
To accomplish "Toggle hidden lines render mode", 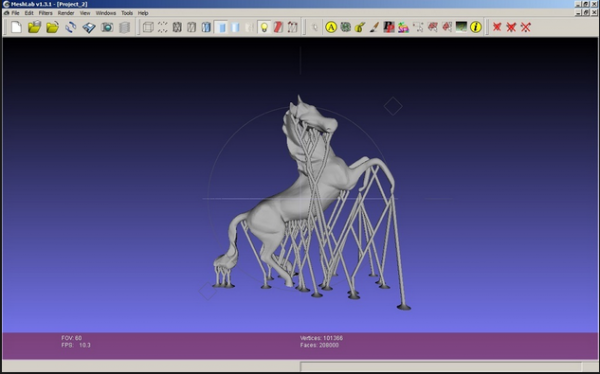I will [192, 27].
